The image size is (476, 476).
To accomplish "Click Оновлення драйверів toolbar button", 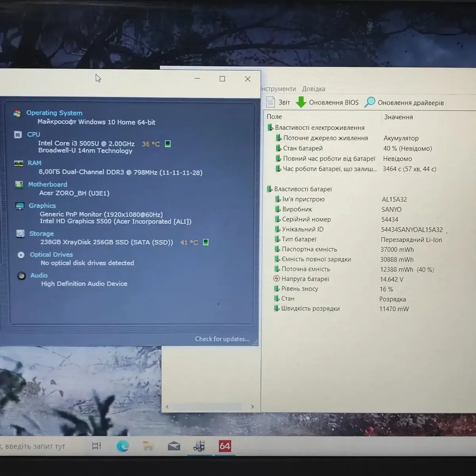I will pyautogui.click(x=405, y=103).
